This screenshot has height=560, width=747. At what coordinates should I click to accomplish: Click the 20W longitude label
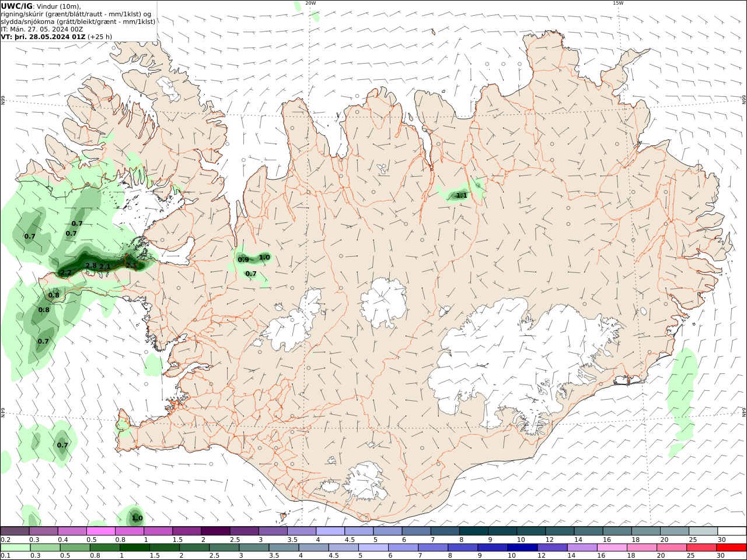point(310,3)
